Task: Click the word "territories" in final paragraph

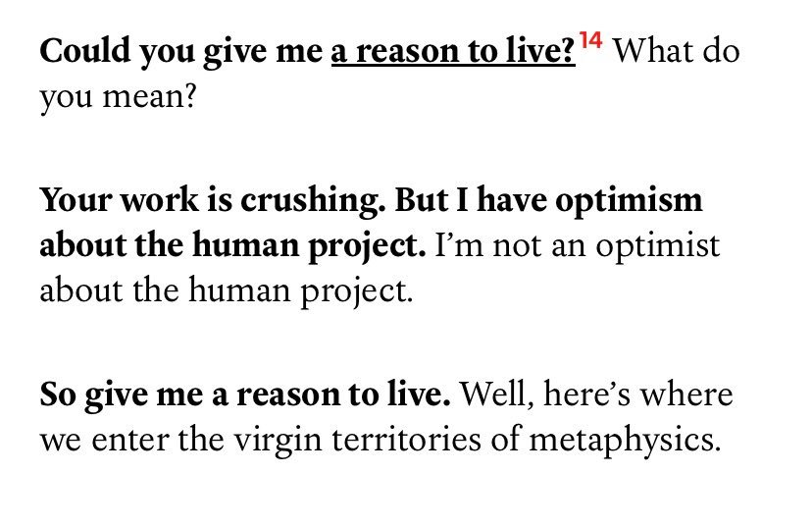Action: click(x=406, y=439)
